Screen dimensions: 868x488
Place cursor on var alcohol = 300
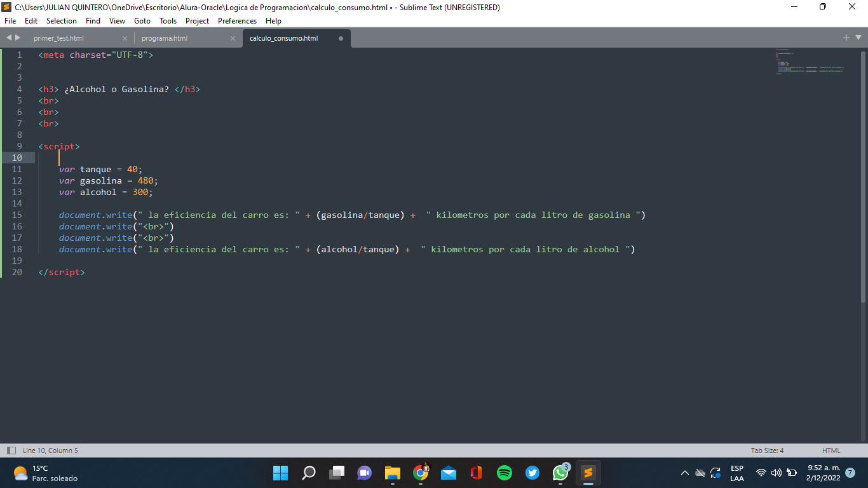[106, 192]
